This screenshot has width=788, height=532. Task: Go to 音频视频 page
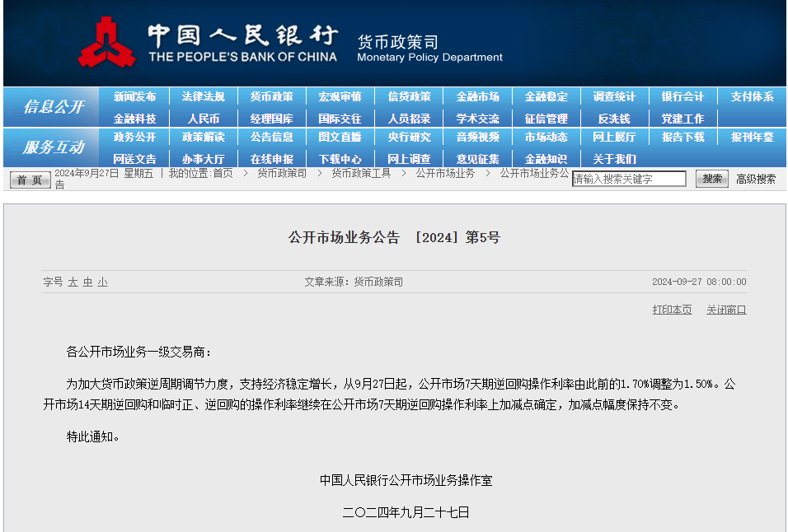tap(477, 137)
